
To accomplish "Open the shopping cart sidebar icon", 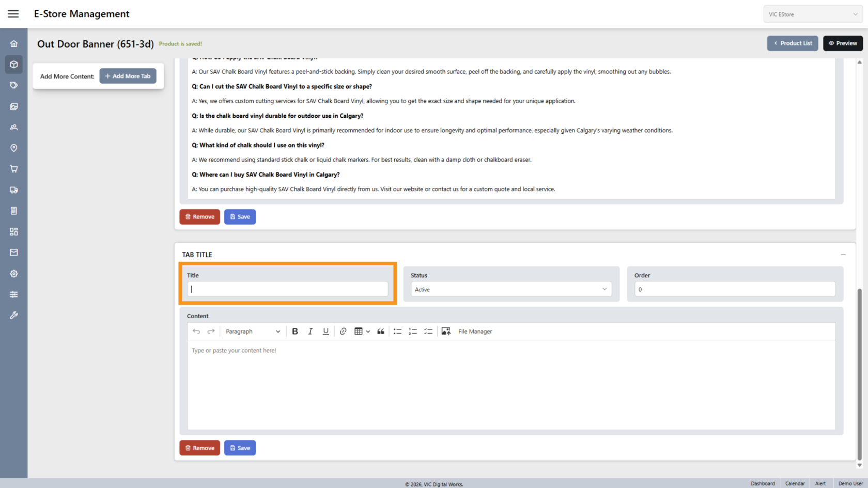I will pos(14,169).
